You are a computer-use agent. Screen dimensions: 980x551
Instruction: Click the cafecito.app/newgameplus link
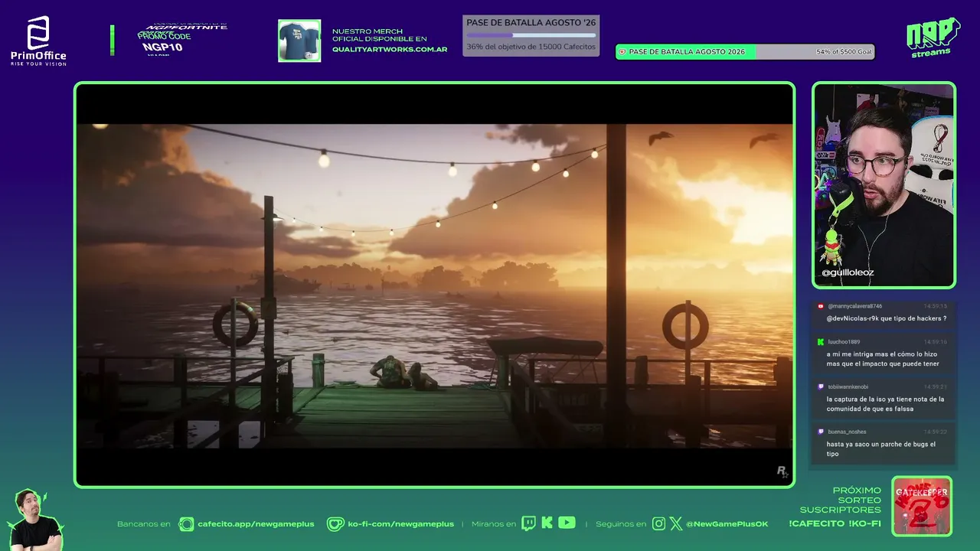pyautogui.click(x=256, y=524)
